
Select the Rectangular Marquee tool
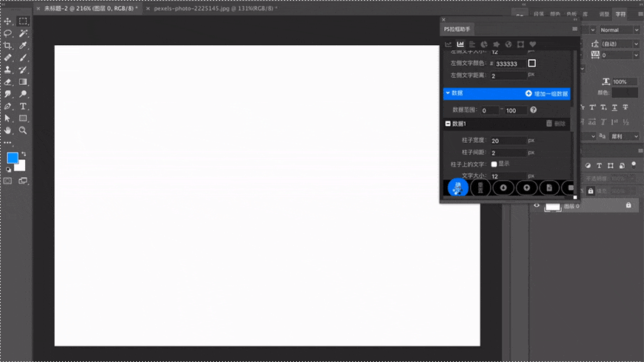(x=23, y=21)
